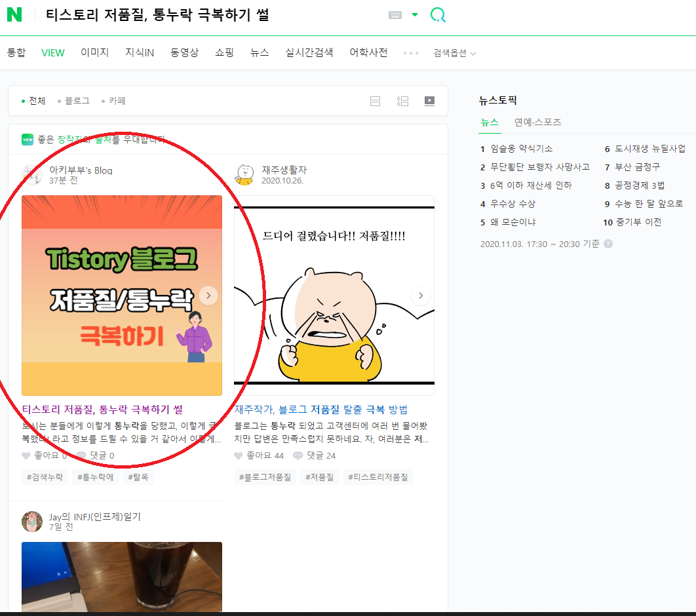
Task: Open 아키부부's Blog profile avatar
Action: tap(32, 175)
